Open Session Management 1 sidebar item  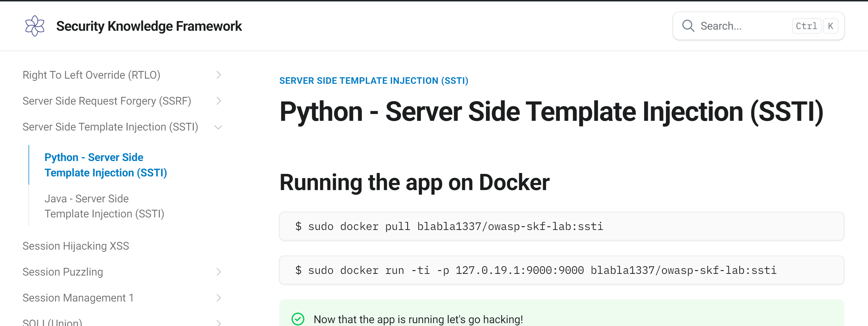78,298
